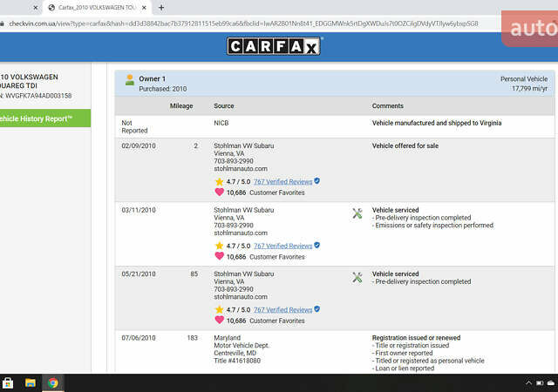
Task: Click the Chrome icon in the taskbar
Action: coord(53,382)
